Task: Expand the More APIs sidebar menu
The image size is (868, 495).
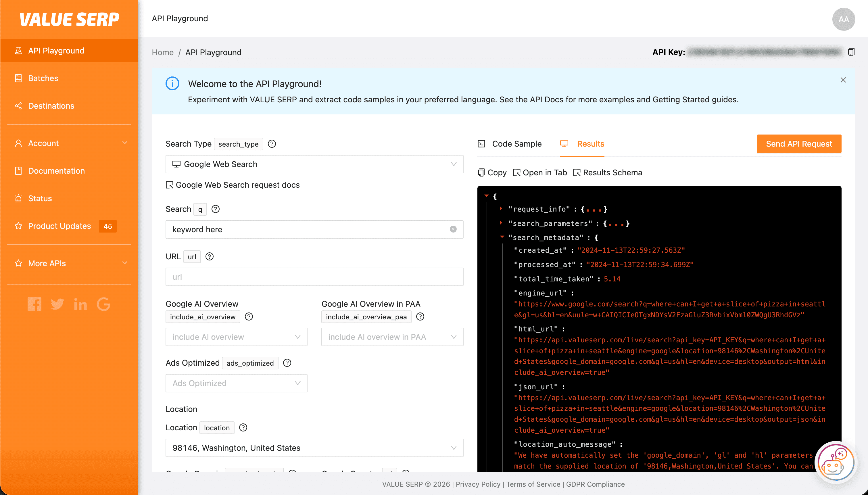Action: (69, 264)
